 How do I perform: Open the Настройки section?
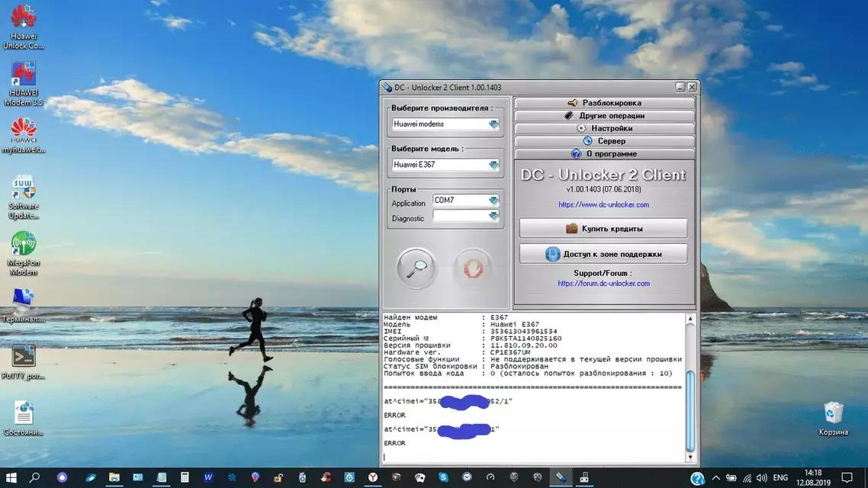click(x=604, y=129)
